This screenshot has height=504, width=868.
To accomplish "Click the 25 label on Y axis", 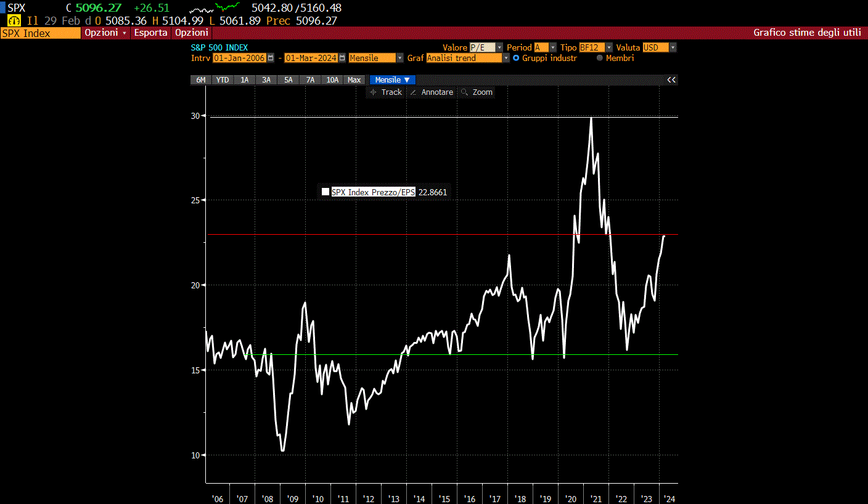I will click(x=195, y=200).
